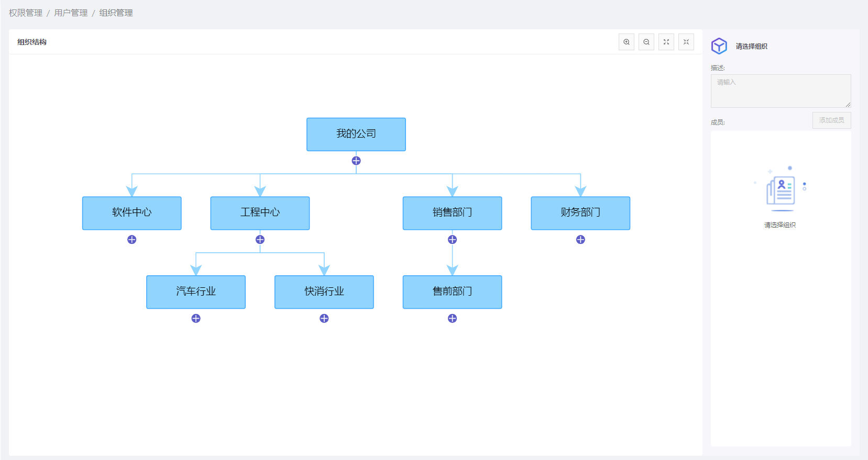
Task: Open 权限管理 breadcrumb item
Action: [26, 13]
